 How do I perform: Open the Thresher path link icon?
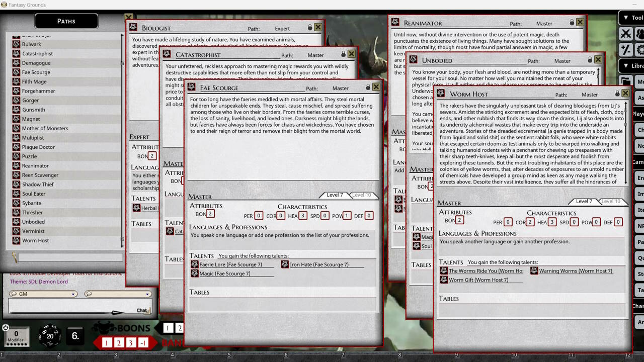tap(16, 212)
